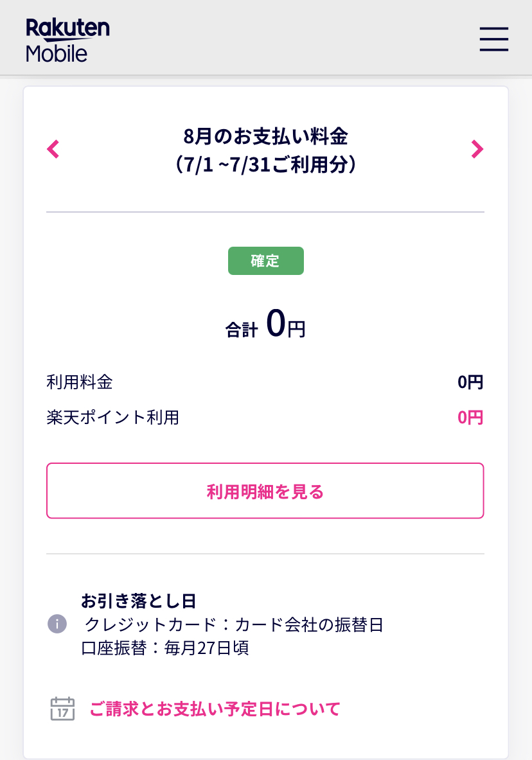The width and height of the screenshot is (532, 760).
Task: Open the hamburger menu
Action: pos(493,39)
